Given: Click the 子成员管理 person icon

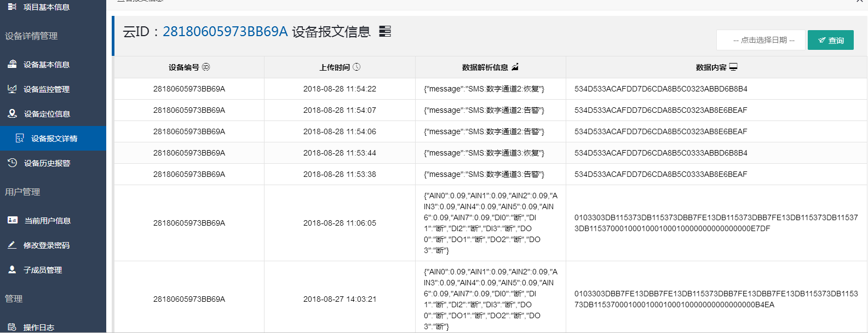Looking at the screenshot, I should point(12,269).
